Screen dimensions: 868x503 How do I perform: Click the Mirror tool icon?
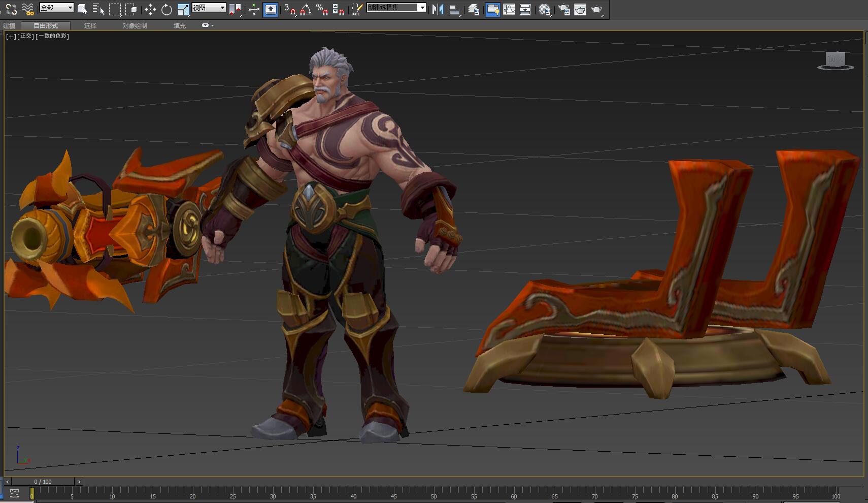tap(437, 9)
